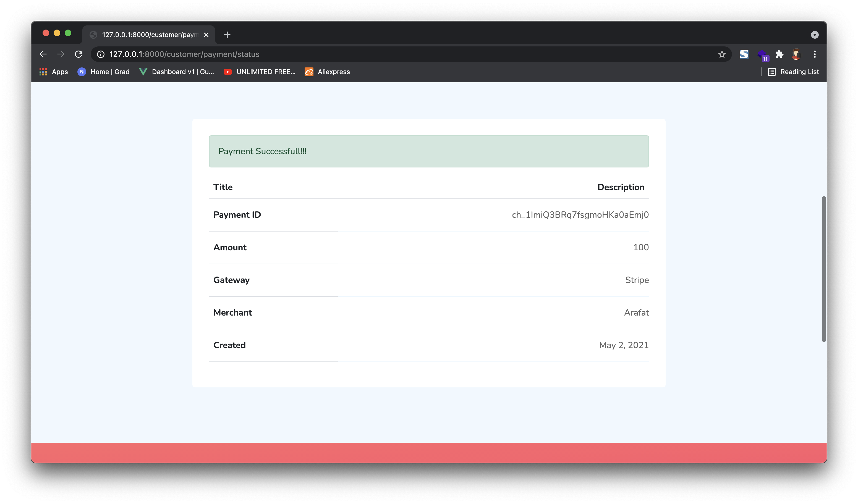The image size is (858, 504).
Task: Open Home | Grad bookmark
Action: click(103, 72)
